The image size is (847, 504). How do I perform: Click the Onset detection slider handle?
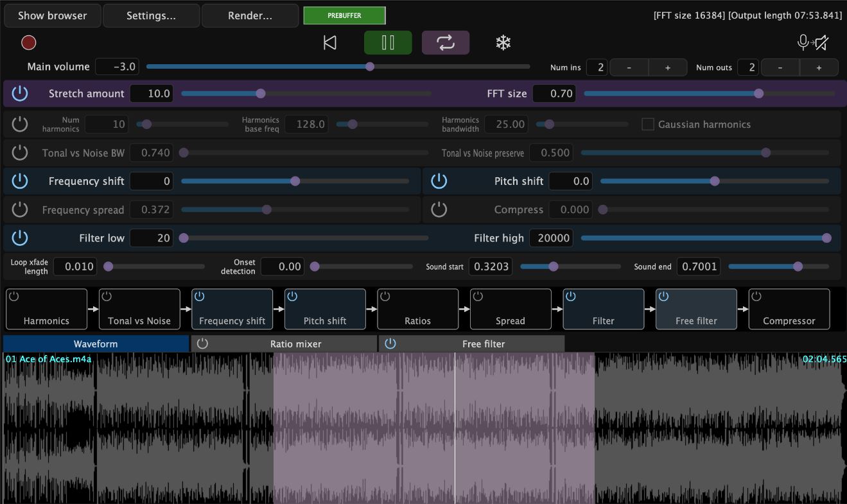coord(315,266)
